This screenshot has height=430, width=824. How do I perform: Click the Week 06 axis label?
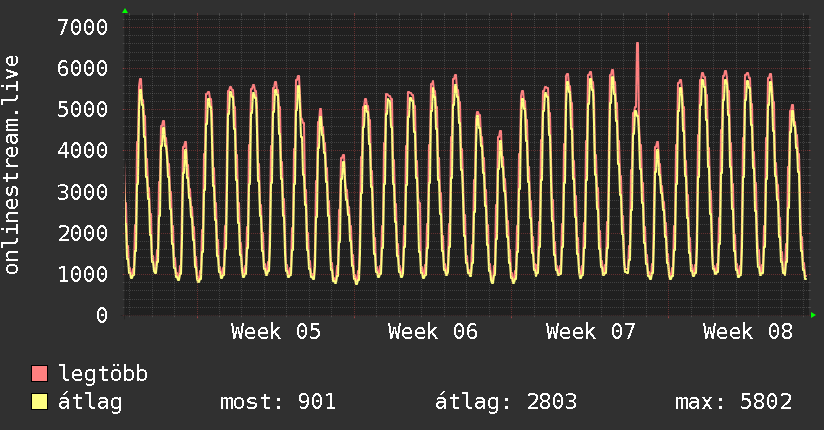pyautogui.click(x=433, y=332)
